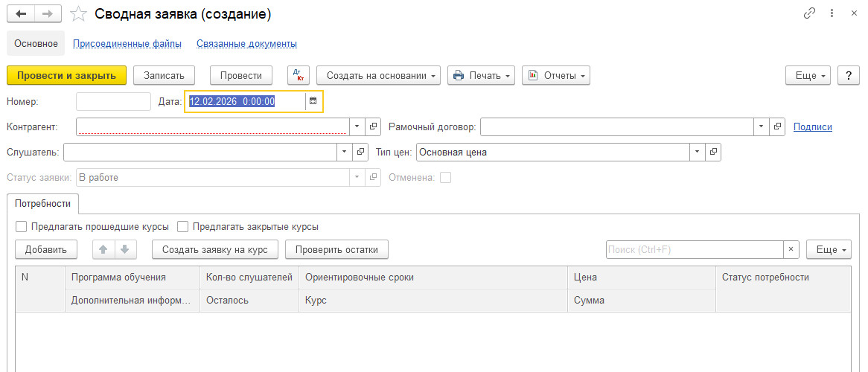Open the calendar picker for Дата
The image size is (868, 372).
click(x=313, y=101)
